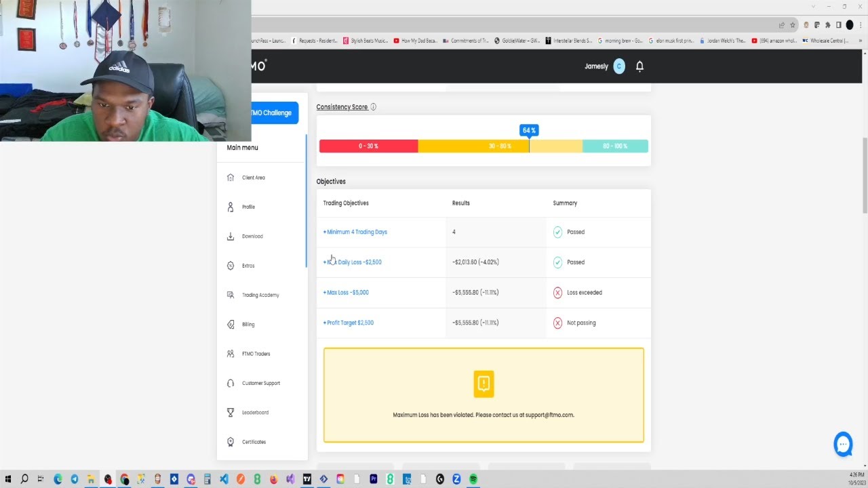This screenshot has height=488, width=868.
Task: Expand the Max Daily Loss -$2,500 objective
Action: (x=353, y=262)
